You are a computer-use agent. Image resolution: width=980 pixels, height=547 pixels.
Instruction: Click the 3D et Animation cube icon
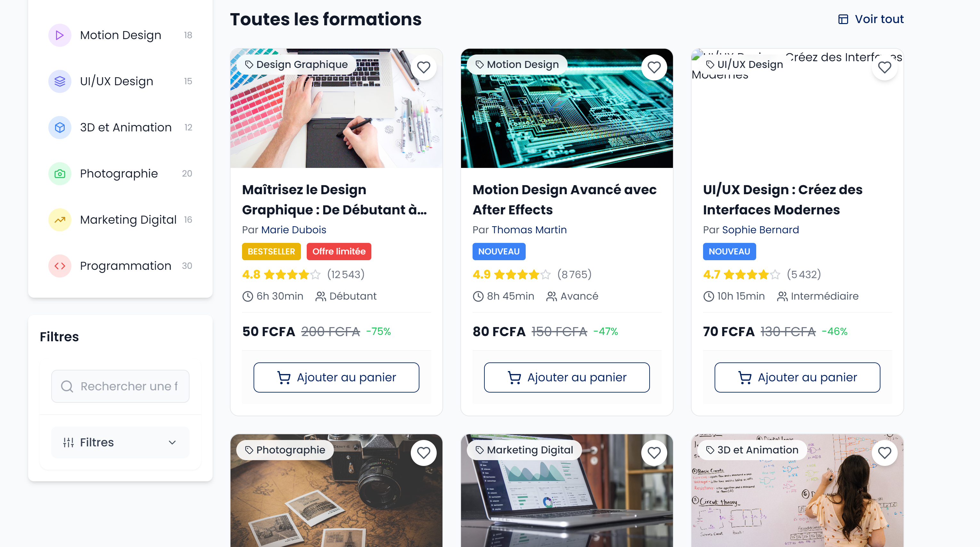click(x=60, y=127)
